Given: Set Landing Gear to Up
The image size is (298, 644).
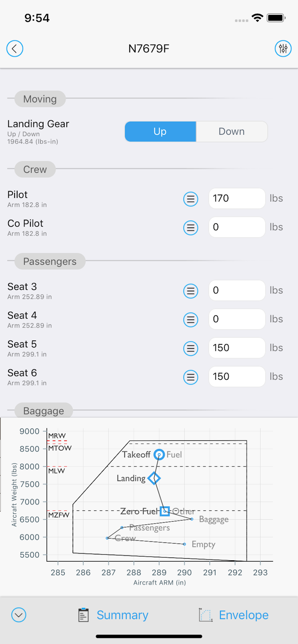Looking at the screenshot, I should pos(160,131).
